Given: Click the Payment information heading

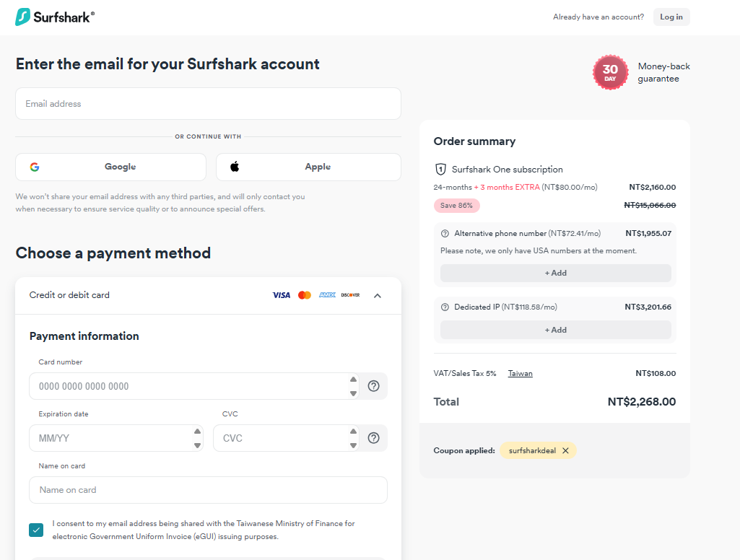Looking at the screenshot, I should click(84, 336).
